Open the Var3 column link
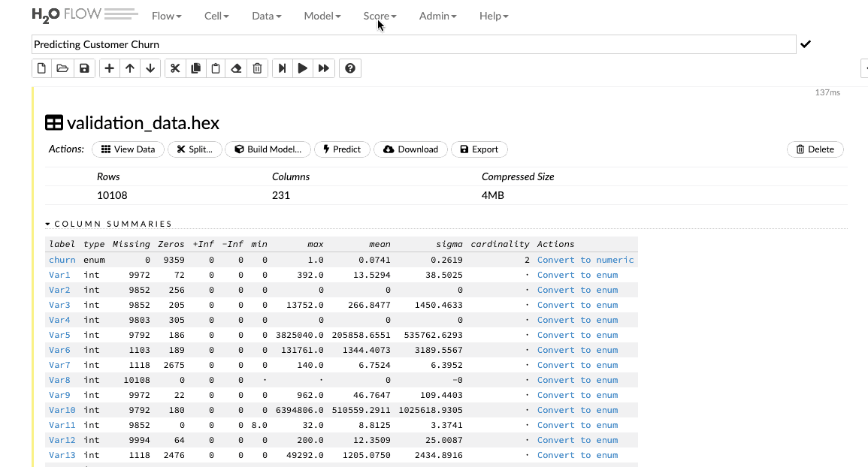 59,305
